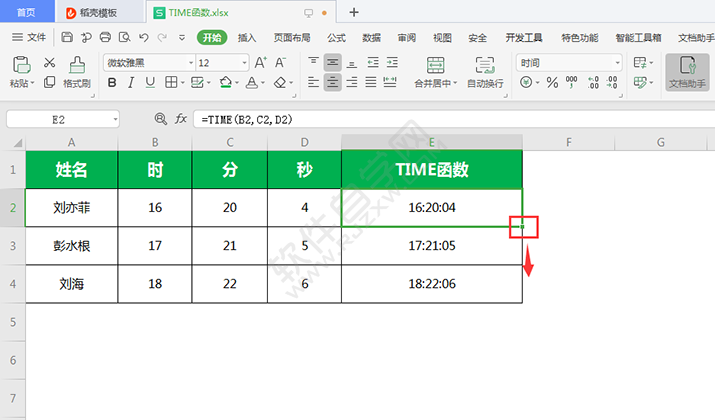Align text to bottom of cell
This screenshot has height=420, width=715.
pos(352,62)
